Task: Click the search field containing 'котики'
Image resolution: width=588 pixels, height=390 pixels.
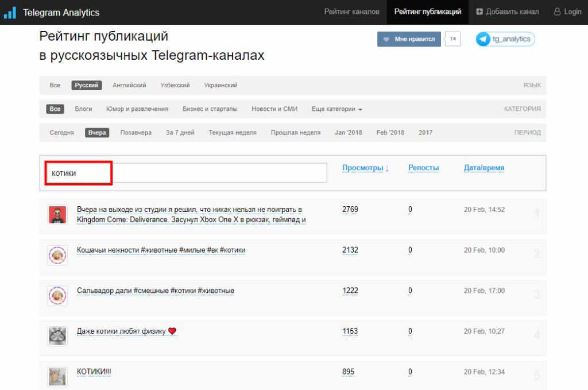Action: 186,173
